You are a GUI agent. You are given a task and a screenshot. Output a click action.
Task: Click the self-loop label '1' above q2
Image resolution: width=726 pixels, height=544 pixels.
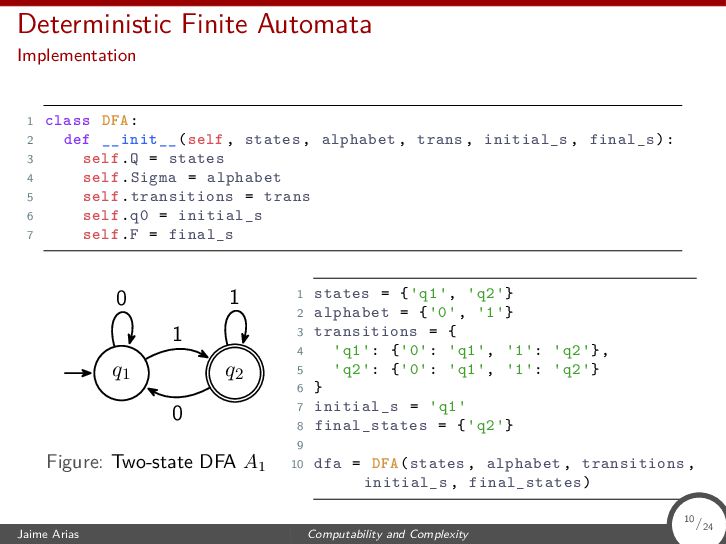pos(234,297)
